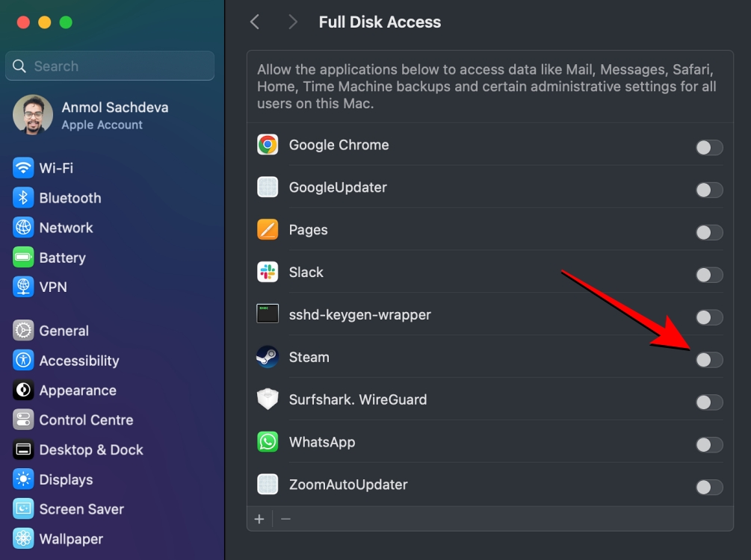Screen dimensions: 751x560
Task: Click the Google Chrome app icon
Action: (268, 145)
